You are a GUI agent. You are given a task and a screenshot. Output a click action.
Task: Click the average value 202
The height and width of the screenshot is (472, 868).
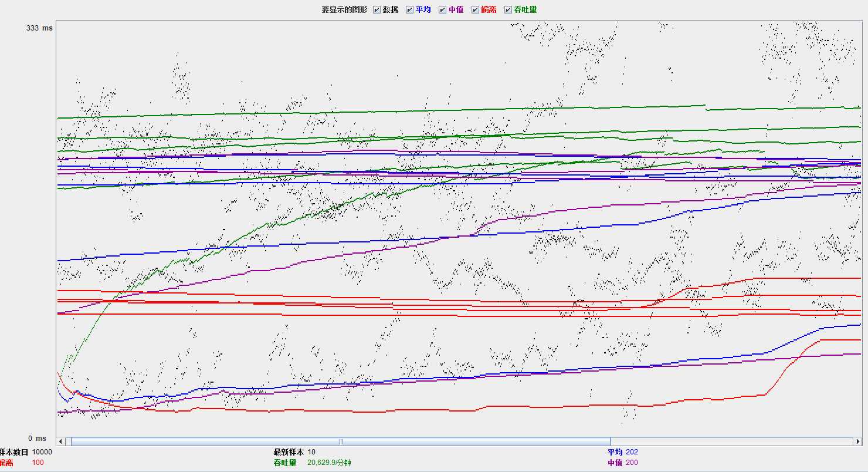click(x=632, y=452)
